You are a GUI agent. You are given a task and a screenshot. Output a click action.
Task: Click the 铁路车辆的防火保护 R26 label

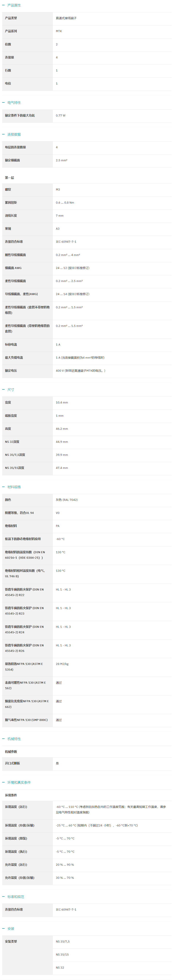click(x=24, y=648)
